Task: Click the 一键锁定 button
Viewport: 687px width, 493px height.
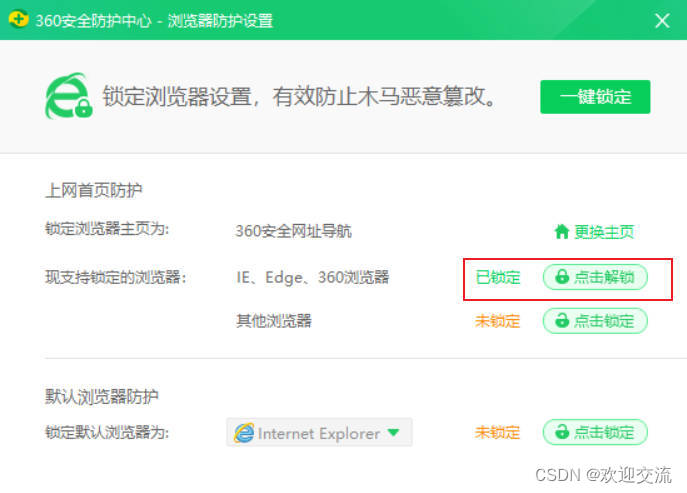Action: click(595, 97)
